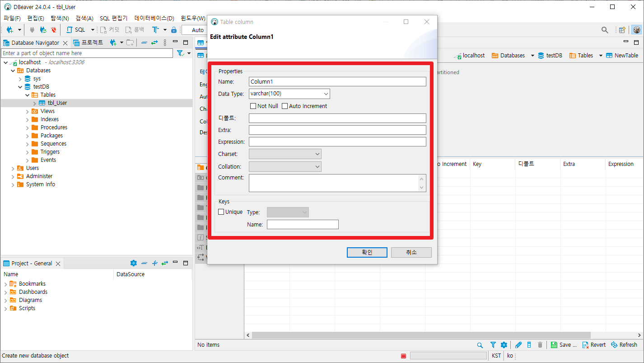Confirm with the 확인 button
This screenshot has height=363, width=644.
[x=367, y=252]
